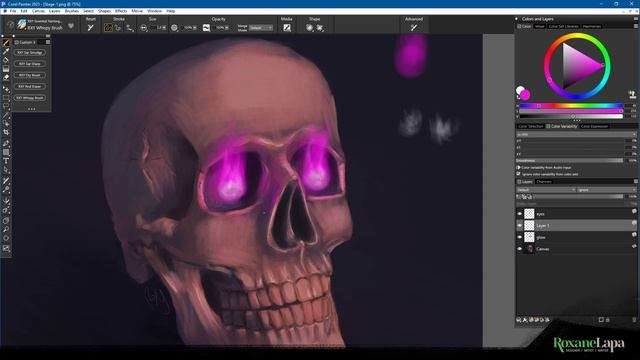The width and height of the screenshot is (640, 360).
Task: Expand the custom palette overflow dots
Action: pyautogui.click(x=31, y=109)
